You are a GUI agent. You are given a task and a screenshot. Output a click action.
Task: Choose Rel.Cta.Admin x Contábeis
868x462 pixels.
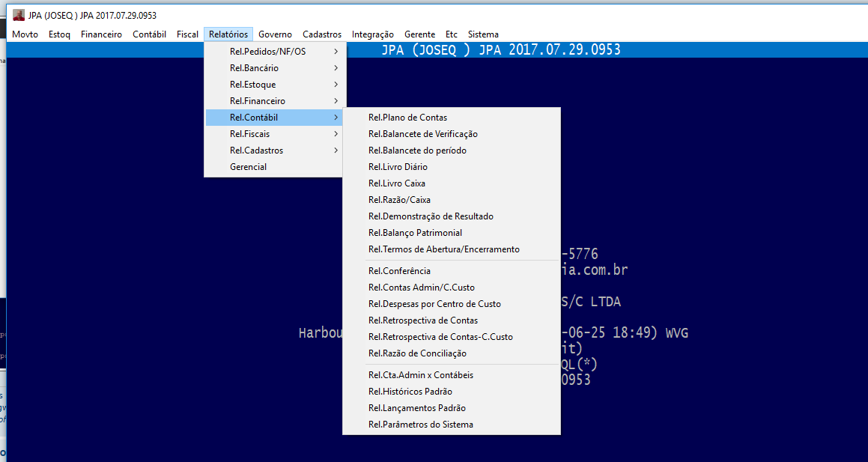pos(452,375)
